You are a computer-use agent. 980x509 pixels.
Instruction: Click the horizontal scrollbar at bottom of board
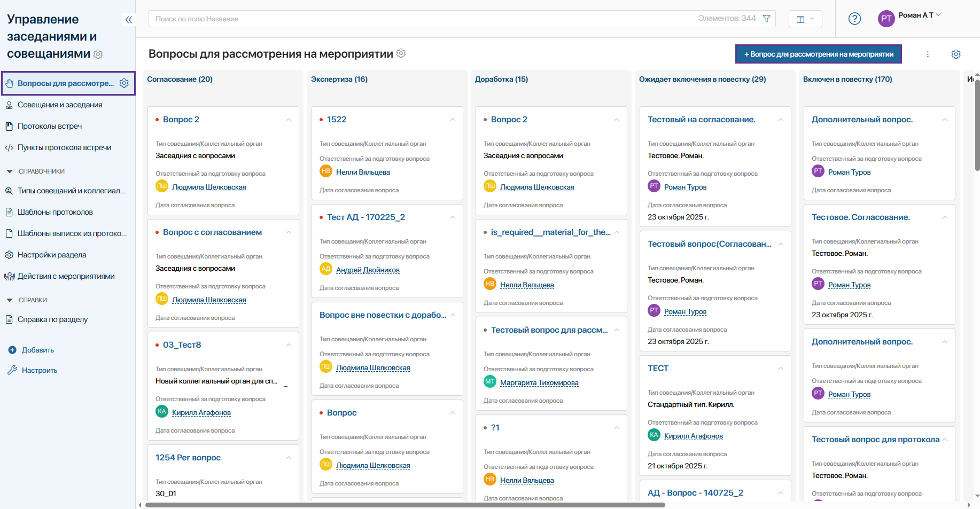pyautogui.click(x=405, y=505)
